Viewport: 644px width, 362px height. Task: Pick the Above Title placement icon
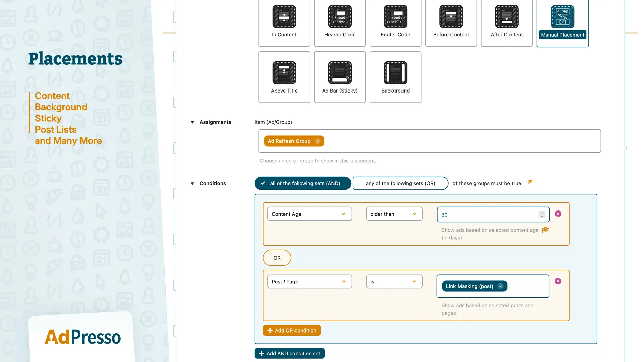(284, 73)
